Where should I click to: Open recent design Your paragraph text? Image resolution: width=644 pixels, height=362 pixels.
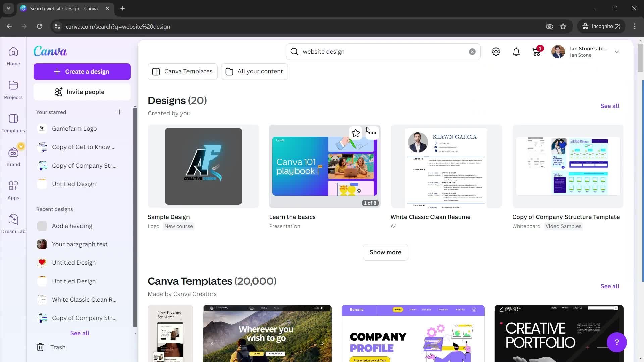(x=82, y=244)
